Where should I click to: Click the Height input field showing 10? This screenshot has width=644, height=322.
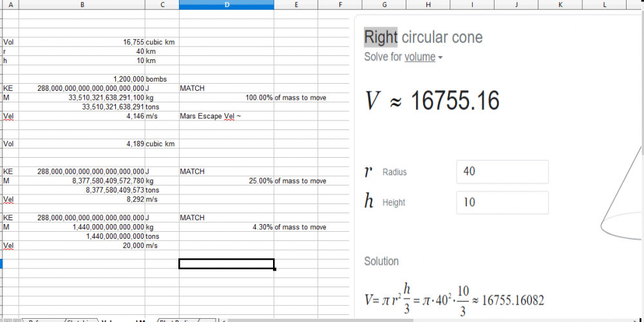(502, 202)
